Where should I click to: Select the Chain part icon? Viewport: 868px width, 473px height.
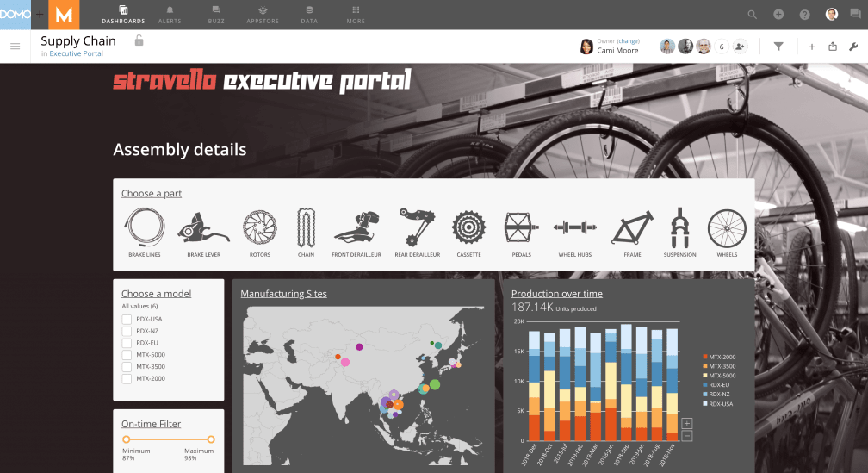tap(307, 227)
